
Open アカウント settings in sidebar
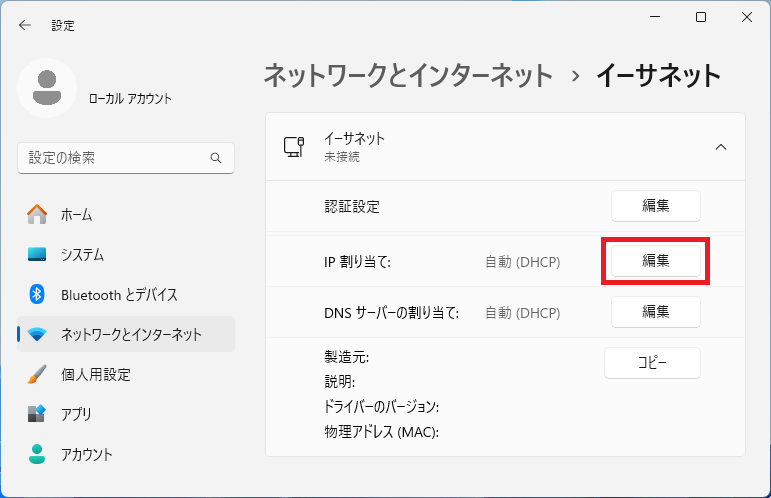click(x=86, y=454)
